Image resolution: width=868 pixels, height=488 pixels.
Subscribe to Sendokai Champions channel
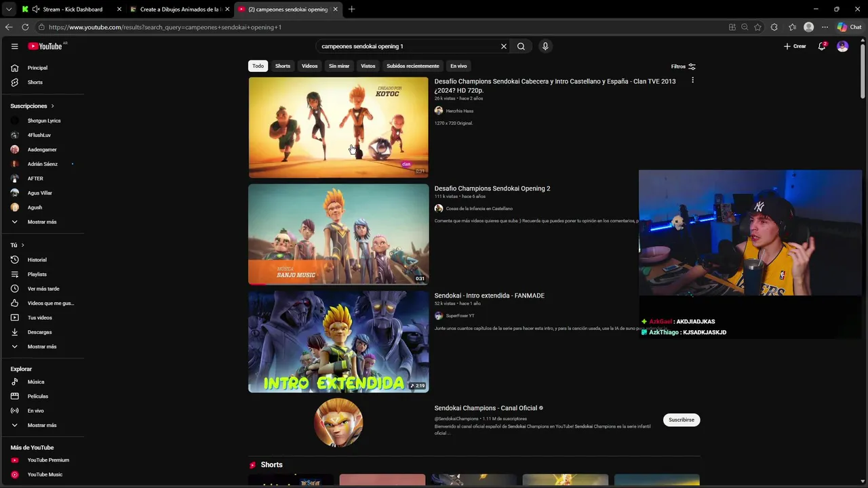[x=681, y=420]
